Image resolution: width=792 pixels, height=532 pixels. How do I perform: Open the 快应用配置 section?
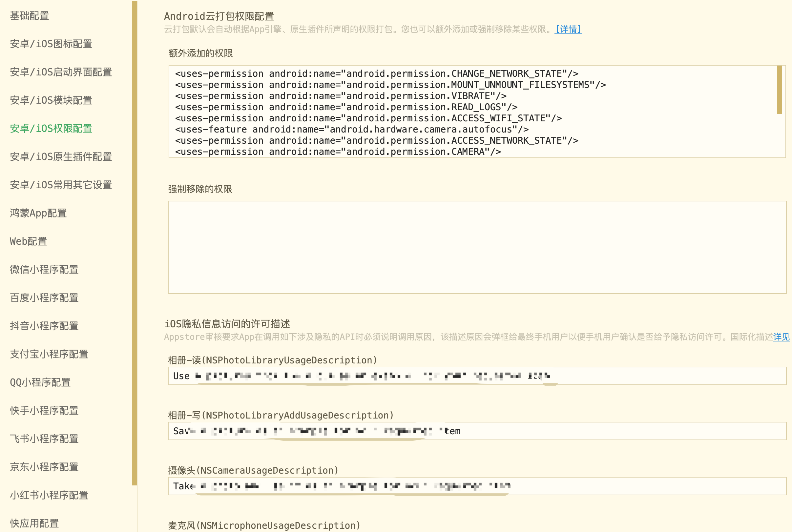coord(34,523)
